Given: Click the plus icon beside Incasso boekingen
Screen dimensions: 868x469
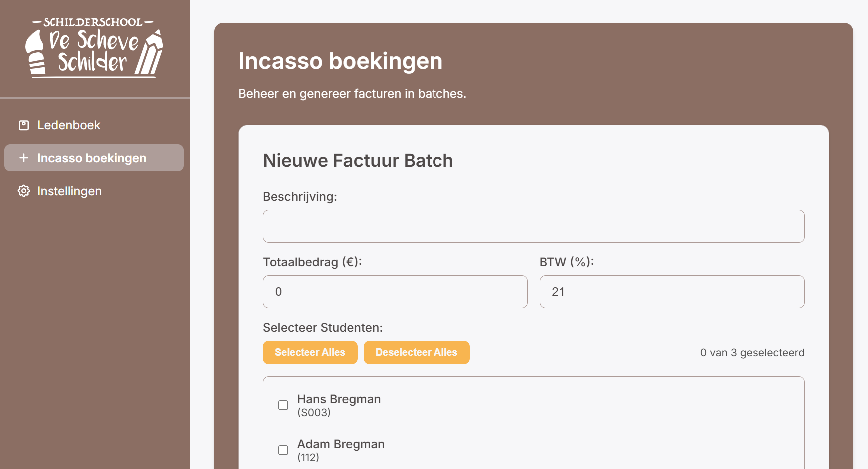Looking at the screenshot, I should [x=23, y=158].
